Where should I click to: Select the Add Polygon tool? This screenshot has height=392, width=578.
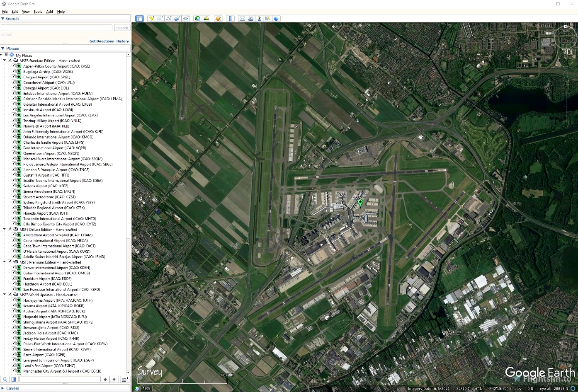[160, 19]
